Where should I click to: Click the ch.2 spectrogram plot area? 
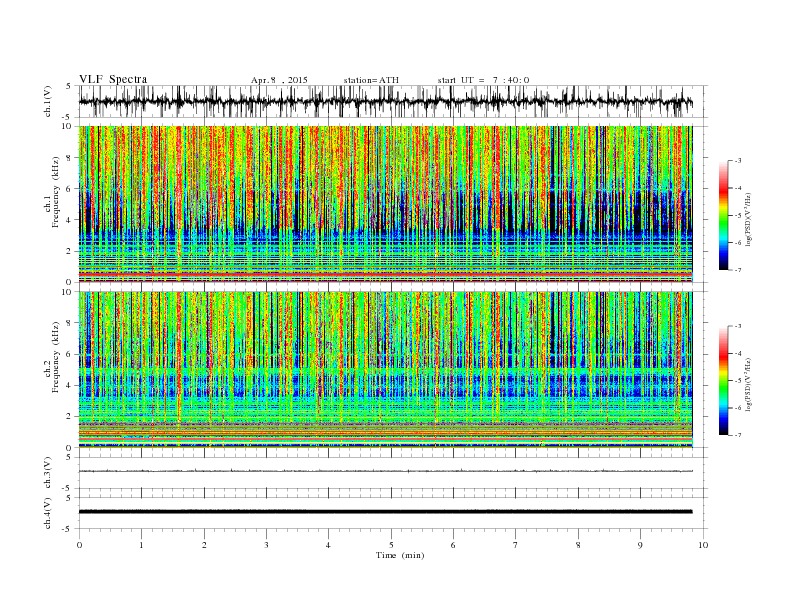386,369
